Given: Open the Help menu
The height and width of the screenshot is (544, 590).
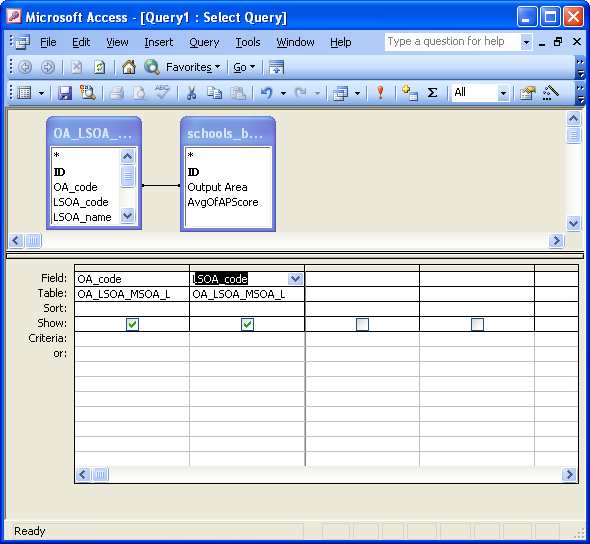Looking at the screenshot, I should (341, 42).
